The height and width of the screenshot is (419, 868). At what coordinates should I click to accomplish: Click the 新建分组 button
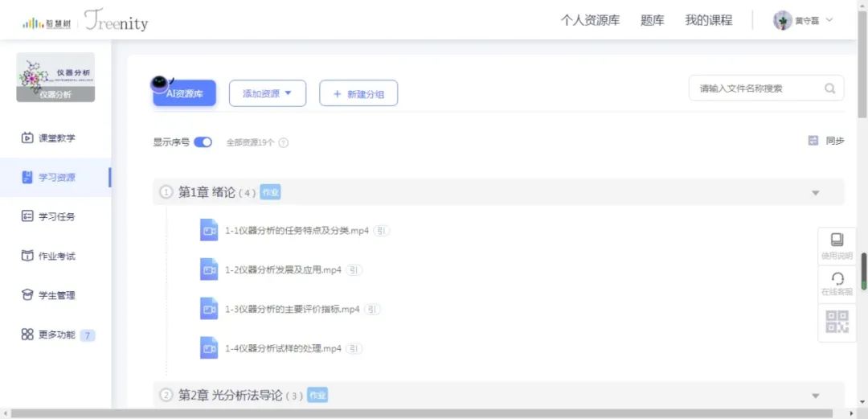pos(358,93)
